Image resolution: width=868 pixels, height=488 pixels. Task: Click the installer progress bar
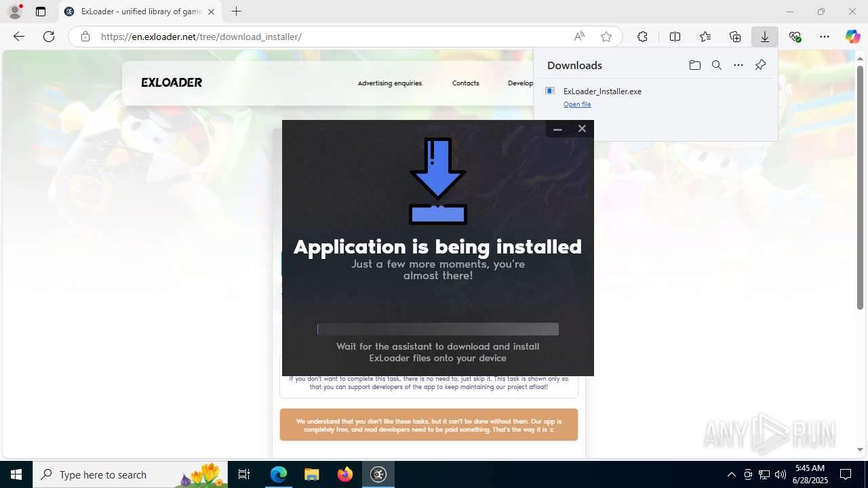click(x=438, y=329)
